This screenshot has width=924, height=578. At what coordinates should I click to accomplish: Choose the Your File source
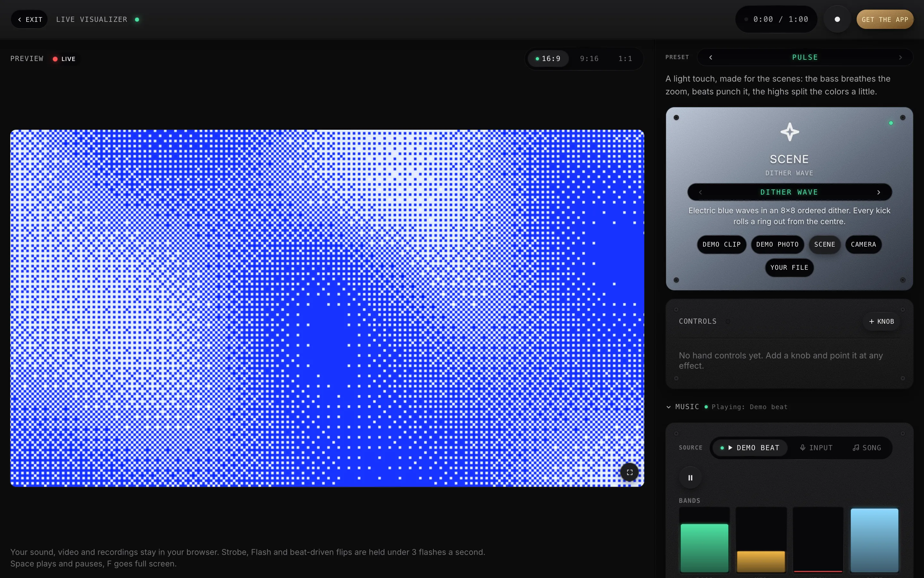click(789, 267)
